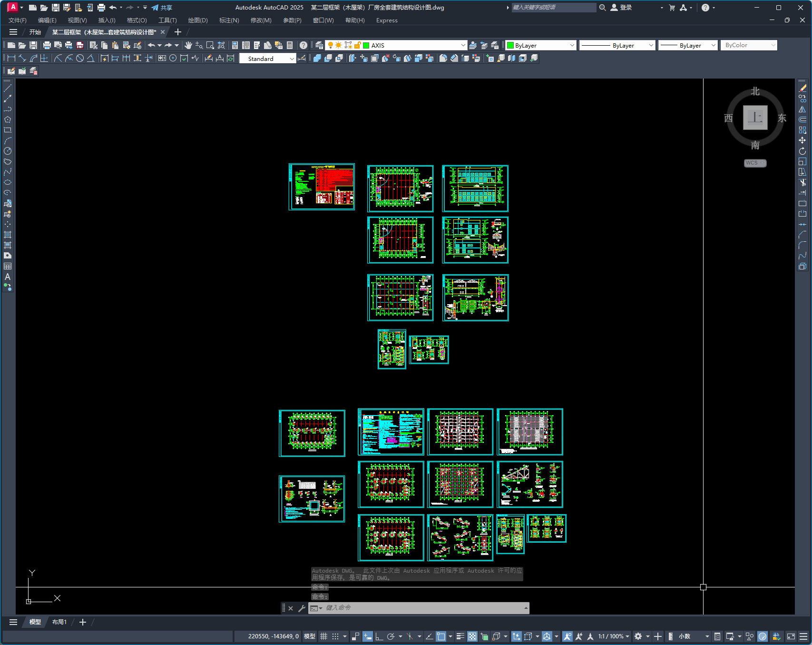Viewport: 812px width, 645px height.
Task: Expand the application A menu arrow
Action: tap(21, 8)
